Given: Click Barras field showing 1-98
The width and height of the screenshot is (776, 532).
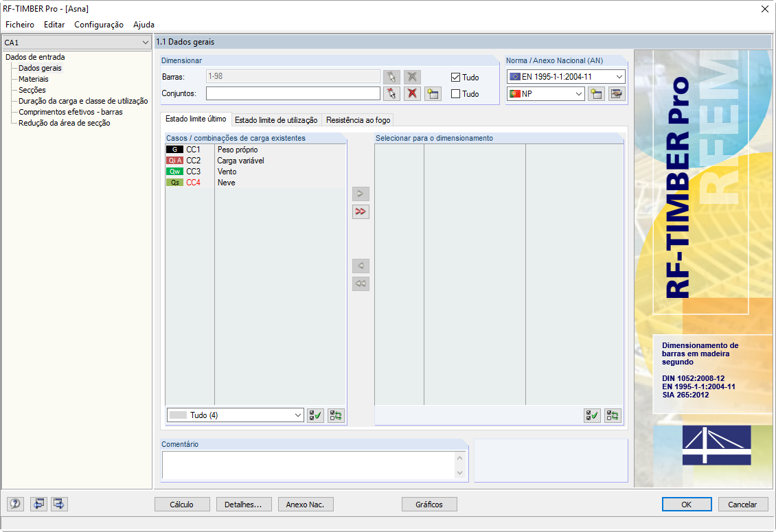Looking at the screenshot, I should coord(293,77).
